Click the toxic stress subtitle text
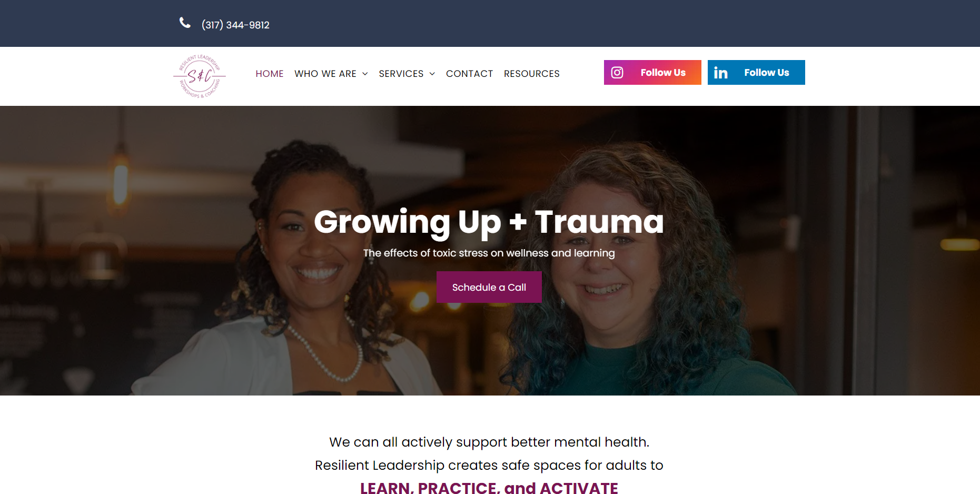Screen dimensions: 980x494 click(x=489, y=253)
